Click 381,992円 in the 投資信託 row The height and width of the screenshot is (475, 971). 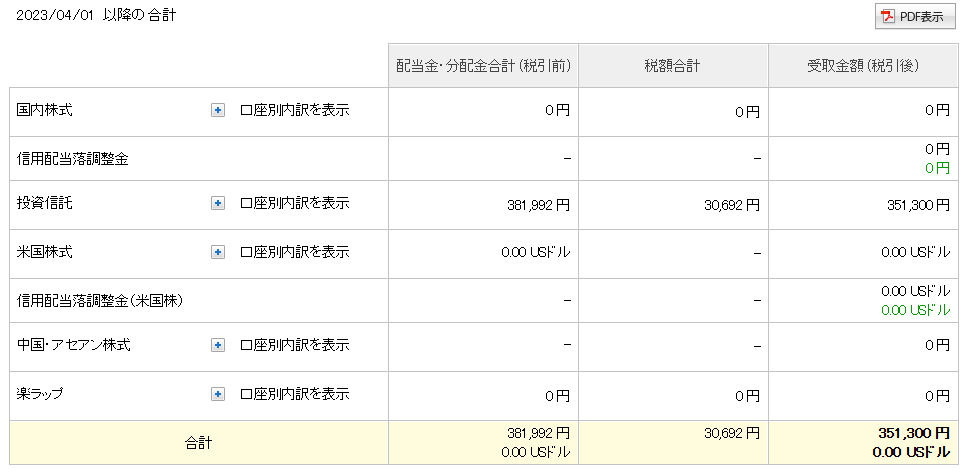(539, 205)
